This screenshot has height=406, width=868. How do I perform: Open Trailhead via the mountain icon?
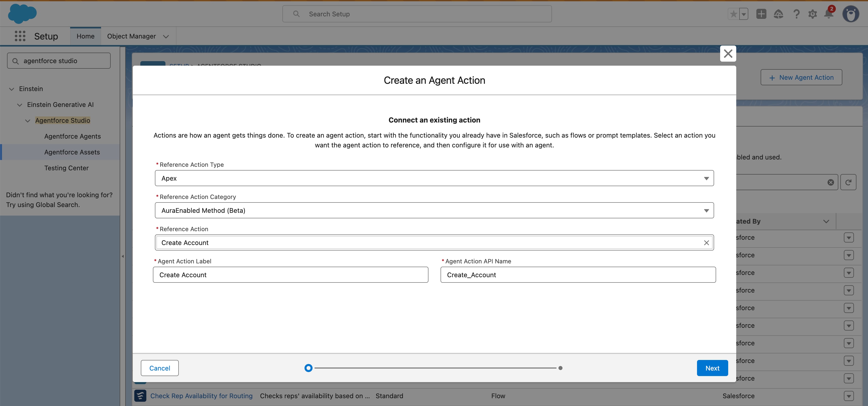(779, 14)
